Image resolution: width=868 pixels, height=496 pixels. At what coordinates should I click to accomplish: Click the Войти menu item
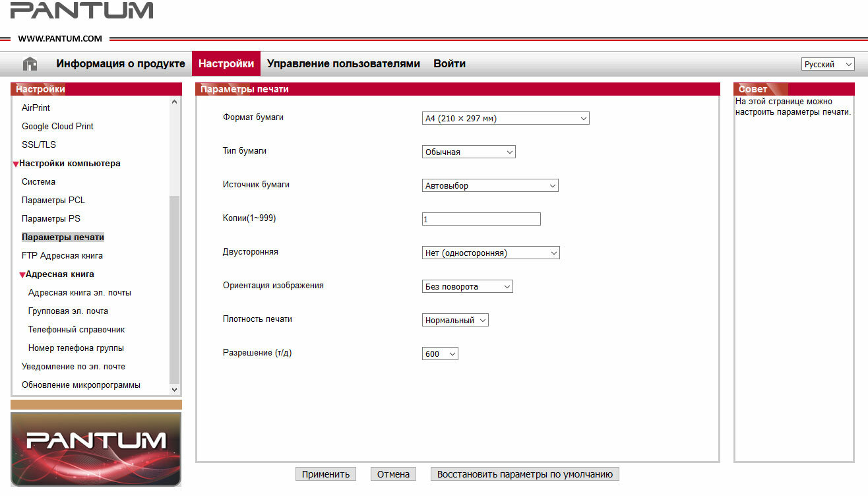(449, 64)
